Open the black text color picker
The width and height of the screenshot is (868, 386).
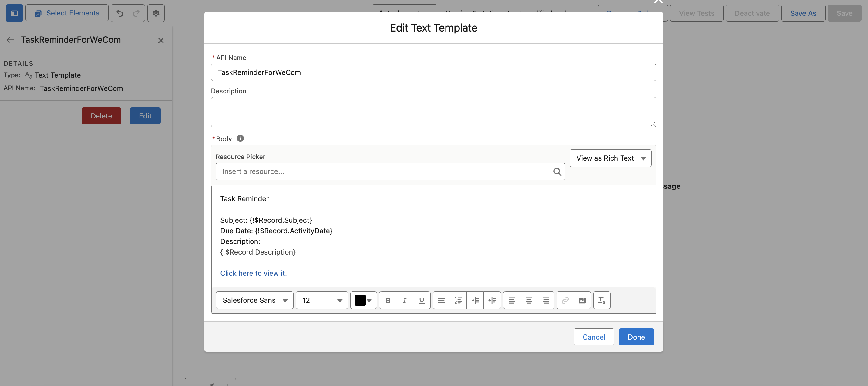click(363, 300)
